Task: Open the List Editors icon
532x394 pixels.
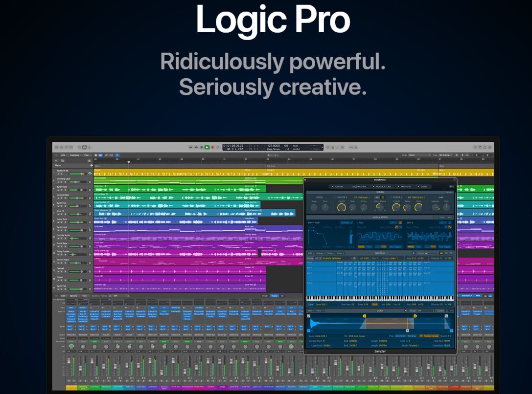Action: (475, 147)
